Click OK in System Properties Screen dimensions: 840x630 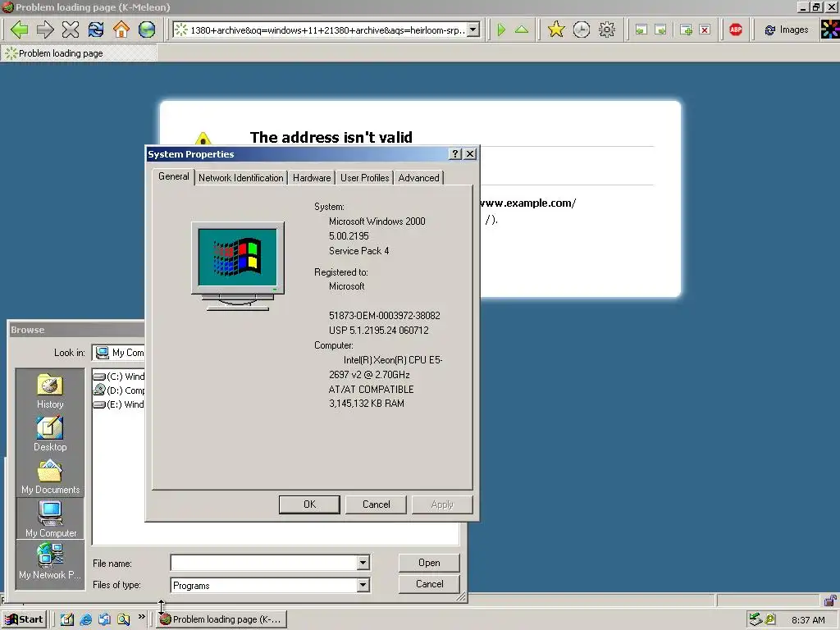tap(309, 504)
